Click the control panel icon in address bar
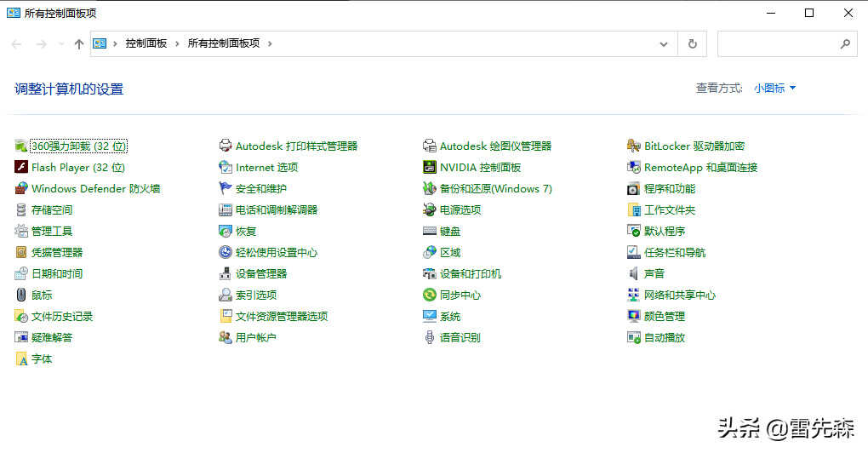Screen dimensions: 868x453 (x=100, y=43)
